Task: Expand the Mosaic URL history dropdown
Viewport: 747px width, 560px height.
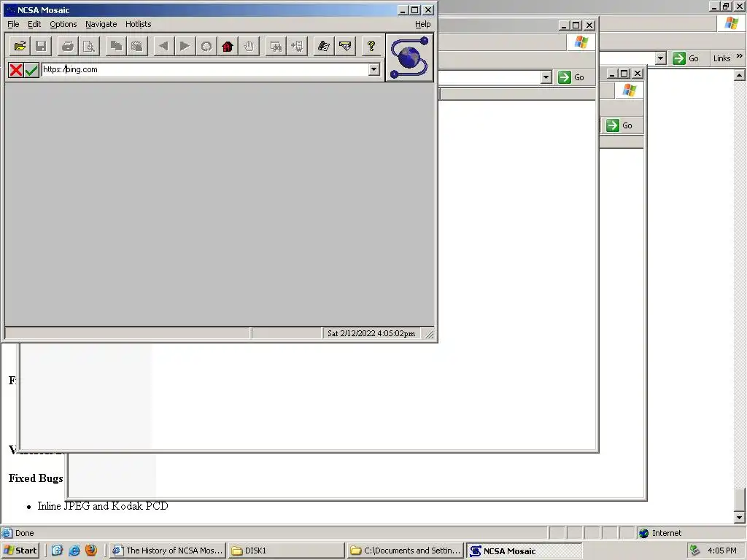Action: click(374, 69)
